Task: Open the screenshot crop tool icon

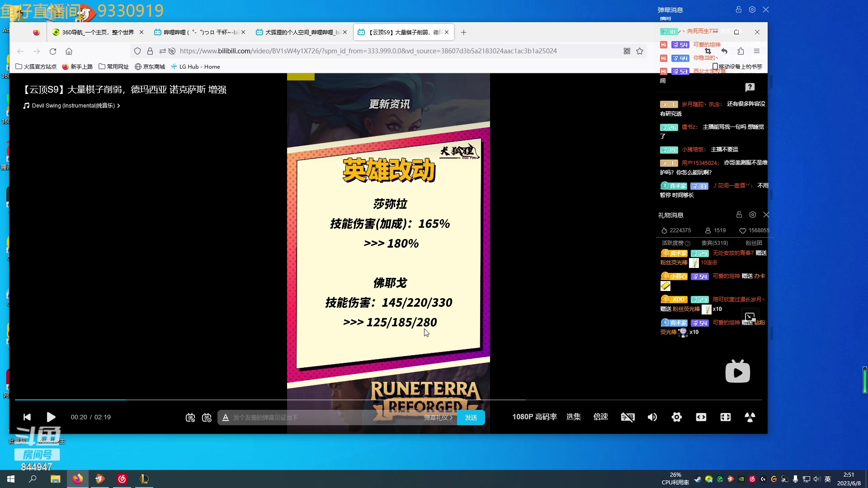Action: pos(708,51)
